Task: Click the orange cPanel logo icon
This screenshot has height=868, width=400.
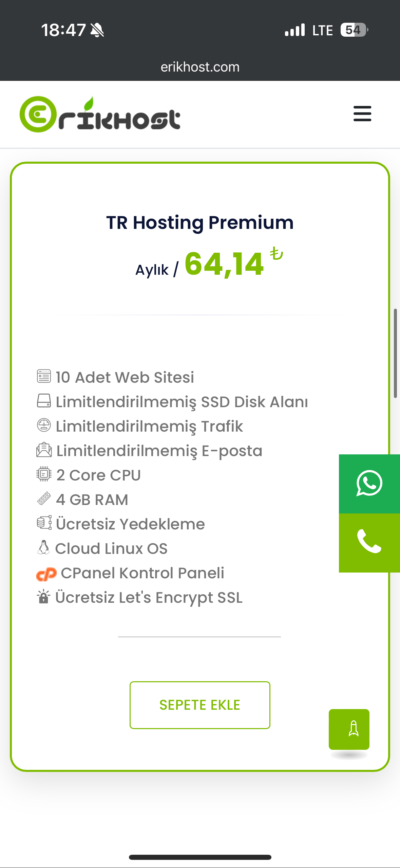Action: (x=46, y=574)
